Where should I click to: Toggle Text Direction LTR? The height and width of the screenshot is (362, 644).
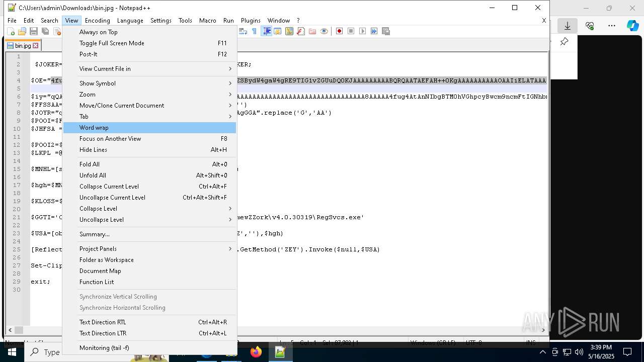point(150,333)
